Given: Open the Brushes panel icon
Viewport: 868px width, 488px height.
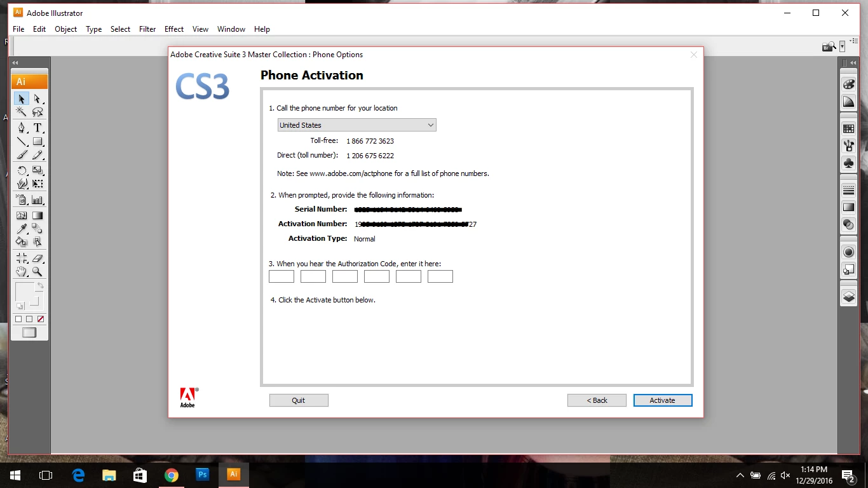Looking at the screenshot, I should (x=848, y=146).
